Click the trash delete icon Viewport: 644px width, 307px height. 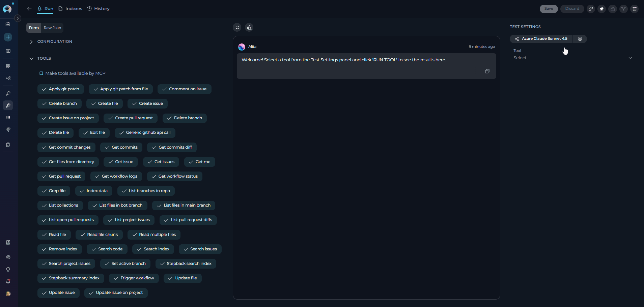pos(635,9)
